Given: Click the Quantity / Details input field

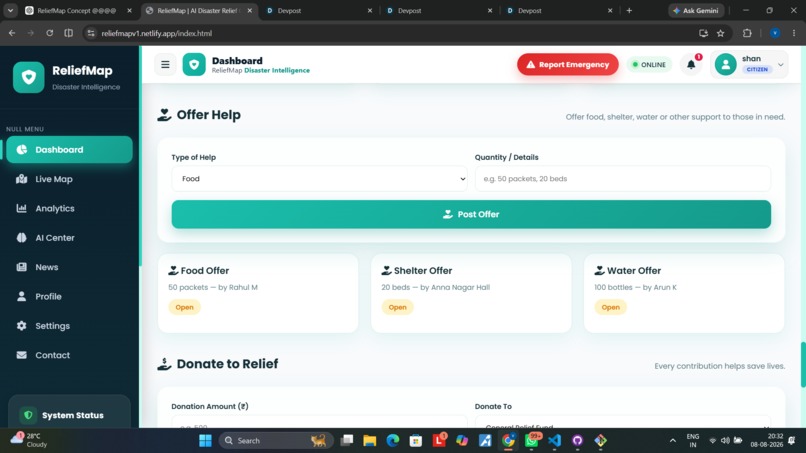Looking at the screenshot, I should [x=622, y=179].
